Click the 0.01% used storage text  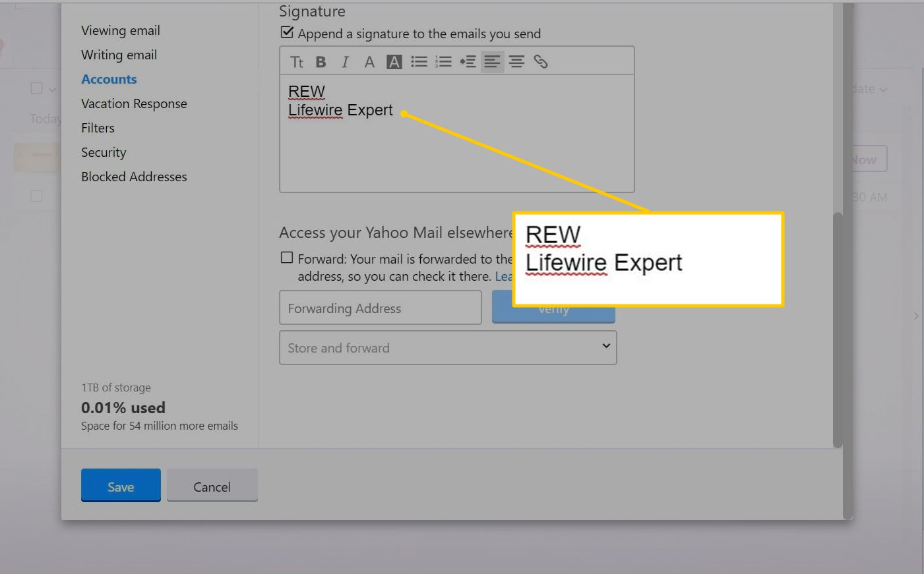123,407
